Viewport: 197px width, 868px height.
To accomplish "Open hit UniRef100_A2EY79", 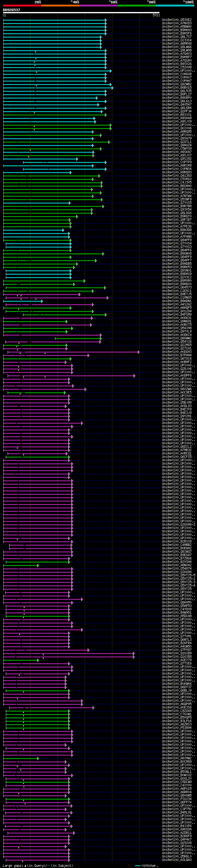I will click(177, 660).
